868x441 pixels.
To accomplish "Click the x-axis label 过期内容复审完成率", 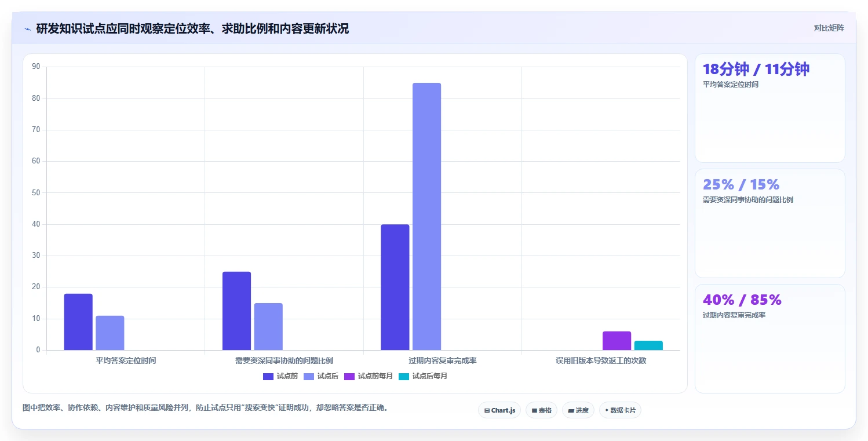I will tap(443, 360).
